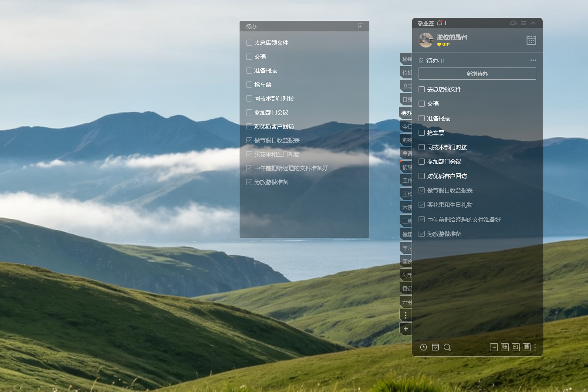
Task: Click the 新增待办 button
Action: click(x=477, y=74)
